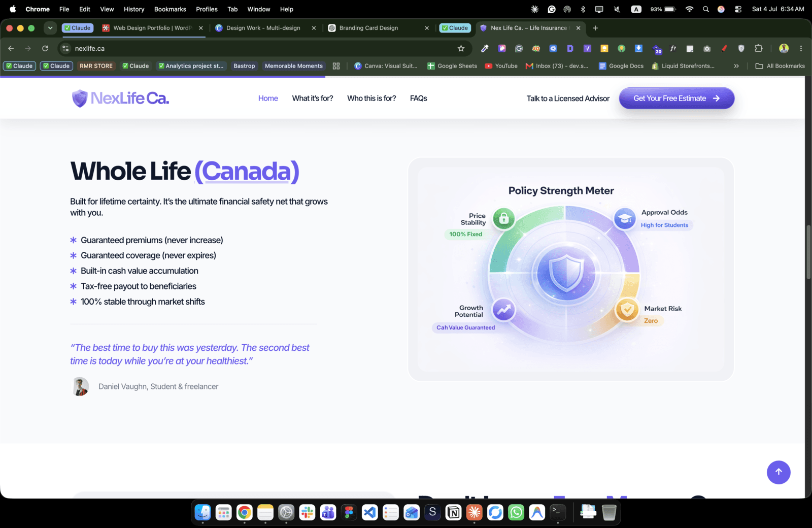
Task: Click the Approval Odds graduation cap icon
Action: click(625, 218)
